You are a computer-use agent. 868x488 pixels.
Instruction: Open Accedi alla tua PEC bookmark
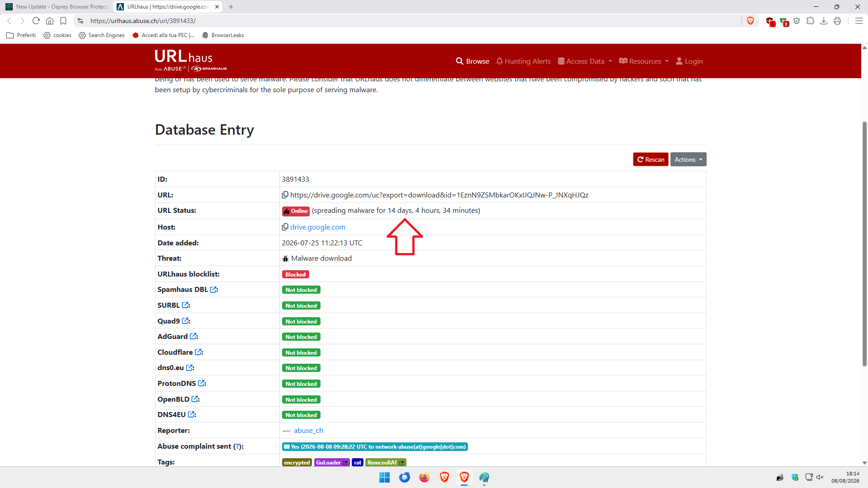(163, 35)
